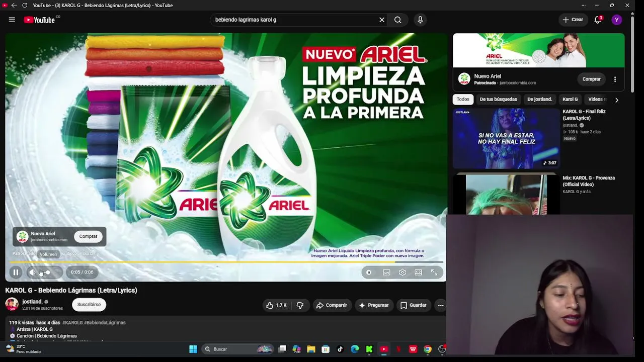Enter fullscreen on the video player

click(x=434, y=272)
